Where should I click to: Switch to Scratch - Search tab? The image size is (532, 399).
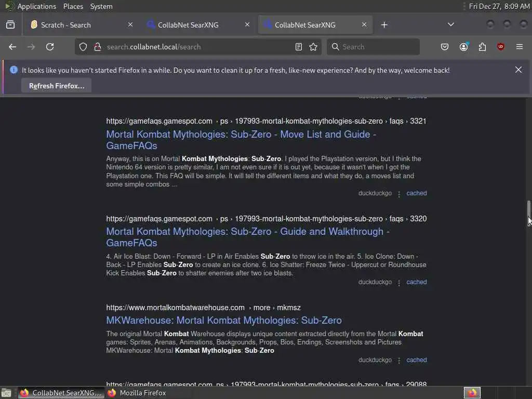(82, 25)
